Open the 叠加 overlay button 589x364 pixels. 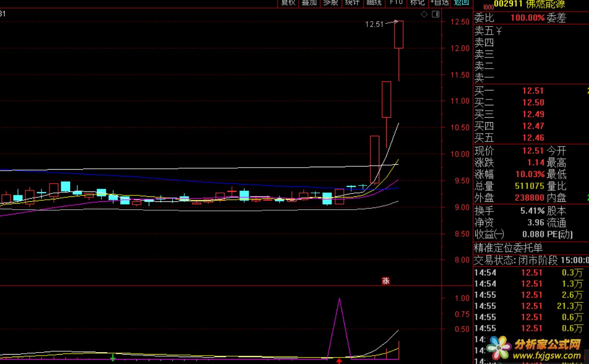[x=309, y=3]
